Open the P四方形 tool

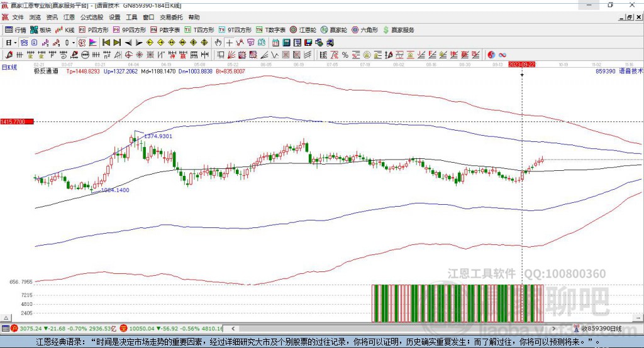94,30
